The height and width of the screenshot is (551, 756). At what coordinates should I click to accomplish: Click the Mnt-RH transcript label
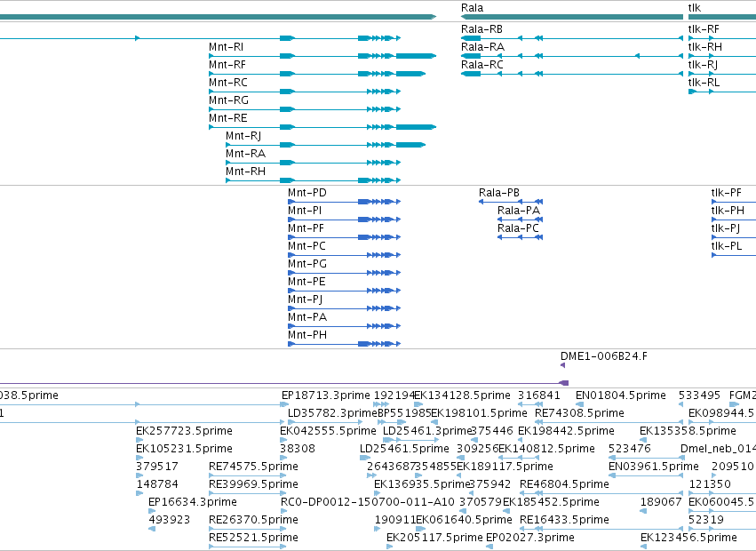click(x=245, y=172)
